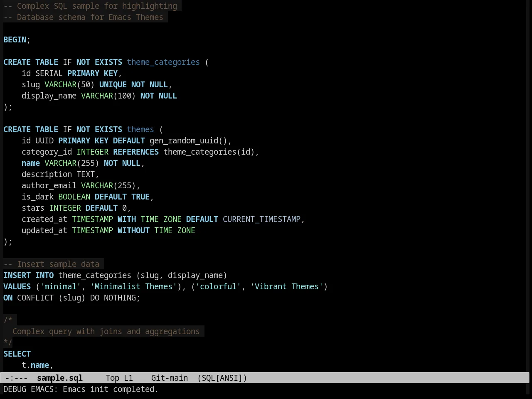Screen dimensions: 532x399
Task: Click the 'Complex query with joins and aggregations' comment
Action: tap(106, 332)
